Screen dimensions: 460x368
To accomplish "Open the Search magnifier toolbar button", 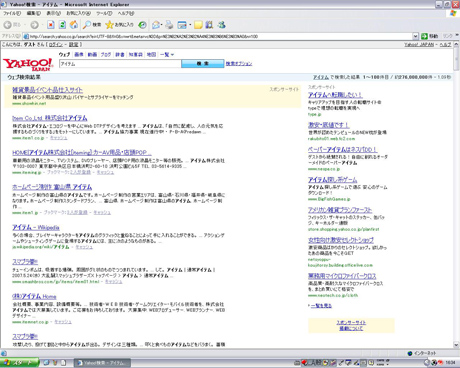I will click(x=92, y=25).
